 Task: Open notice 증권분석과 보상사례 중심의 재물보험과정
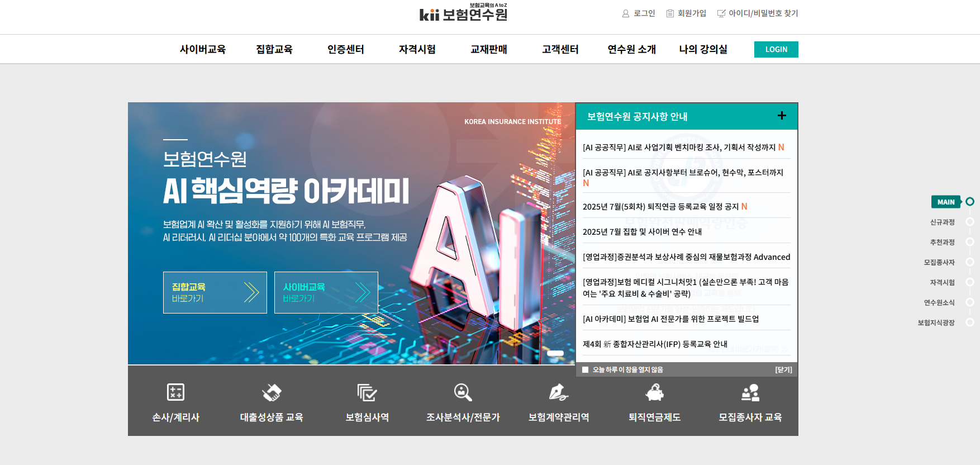click(x=686, y=257)
